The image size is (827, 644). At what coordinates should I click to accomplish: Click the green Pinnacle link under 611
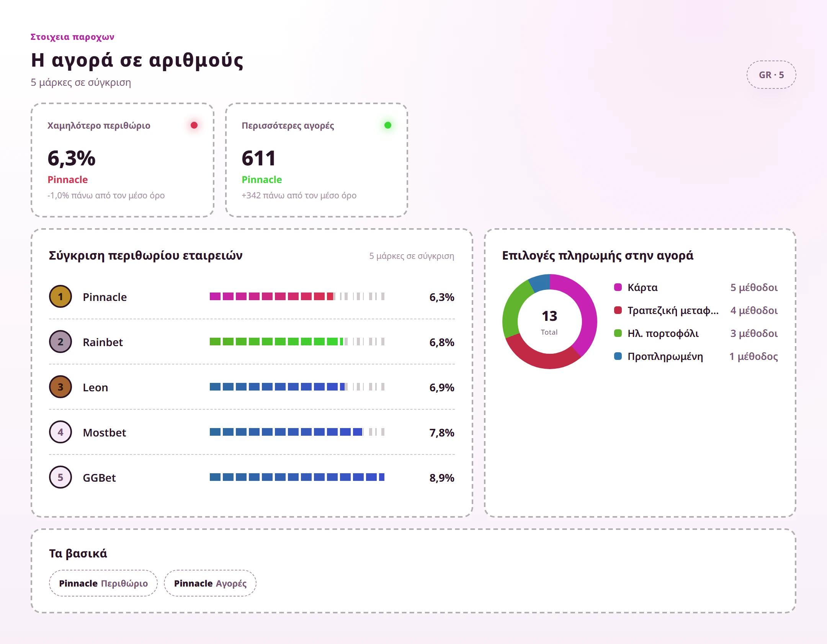[x=262, y=180]
